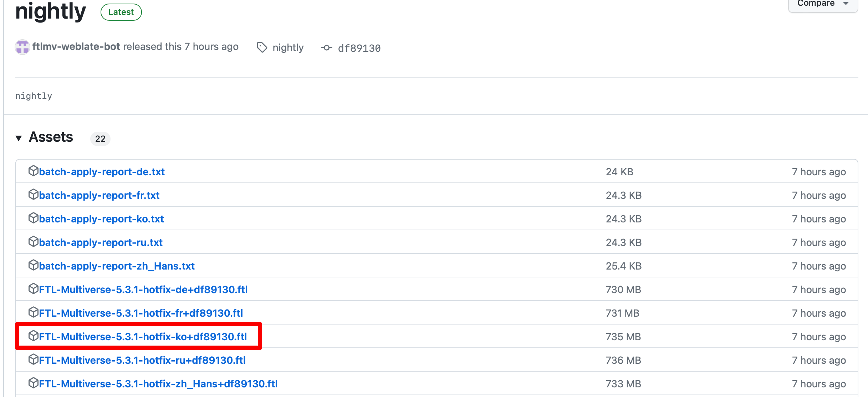Screen dimensions: 868x397
Task: Click package icon beside batch-apply-report-ko.txt
Action: click(x=33, y=218)
